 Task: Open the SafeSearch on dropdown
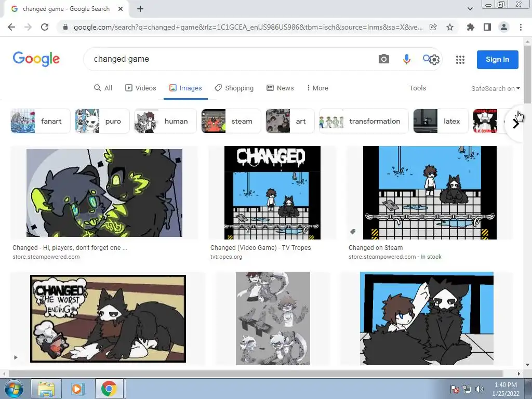click(495, 88)
